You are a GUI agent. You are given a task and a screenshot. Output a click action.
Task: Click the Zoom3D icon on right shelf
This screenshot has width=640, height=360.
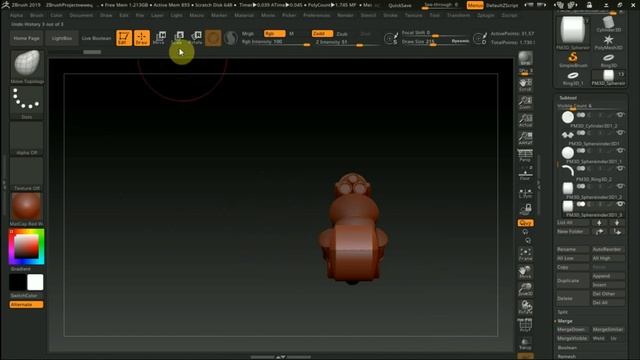[x=525, y=289]
